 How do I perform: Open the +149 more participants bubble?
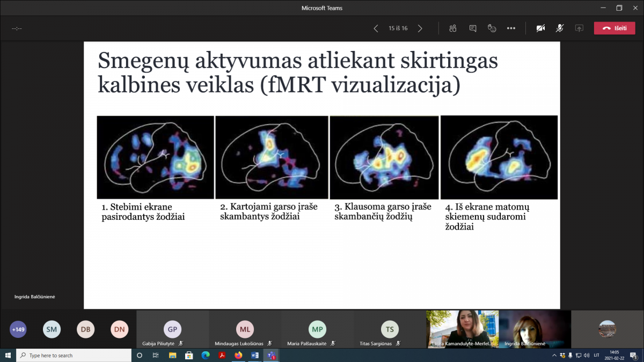18,329
